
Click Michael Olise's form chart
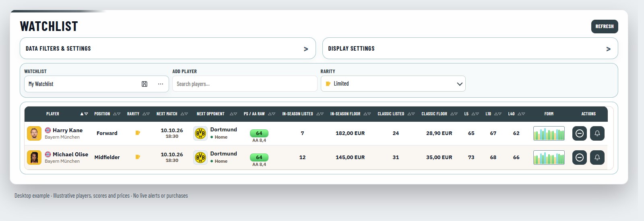[549, 158]
